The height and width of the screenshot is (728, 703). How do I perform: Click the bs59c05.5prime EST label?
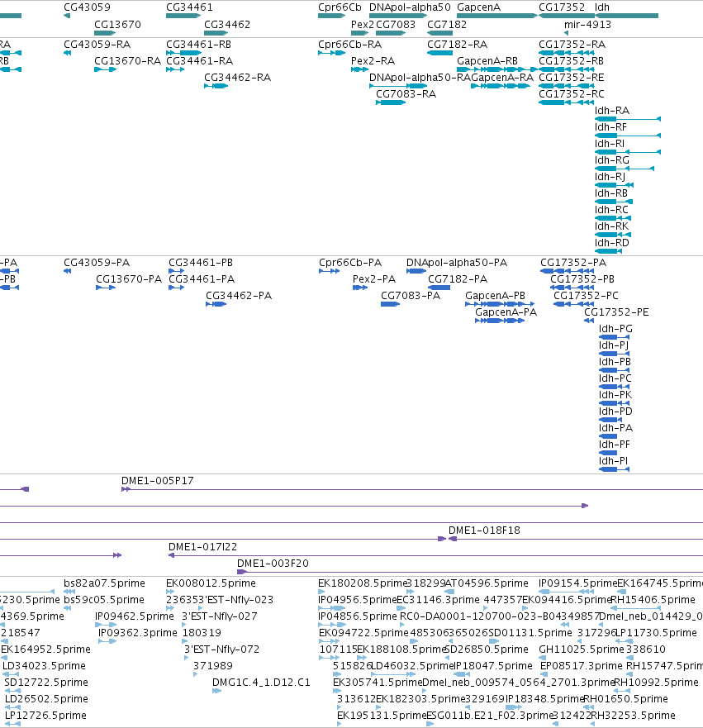(104, 600)
